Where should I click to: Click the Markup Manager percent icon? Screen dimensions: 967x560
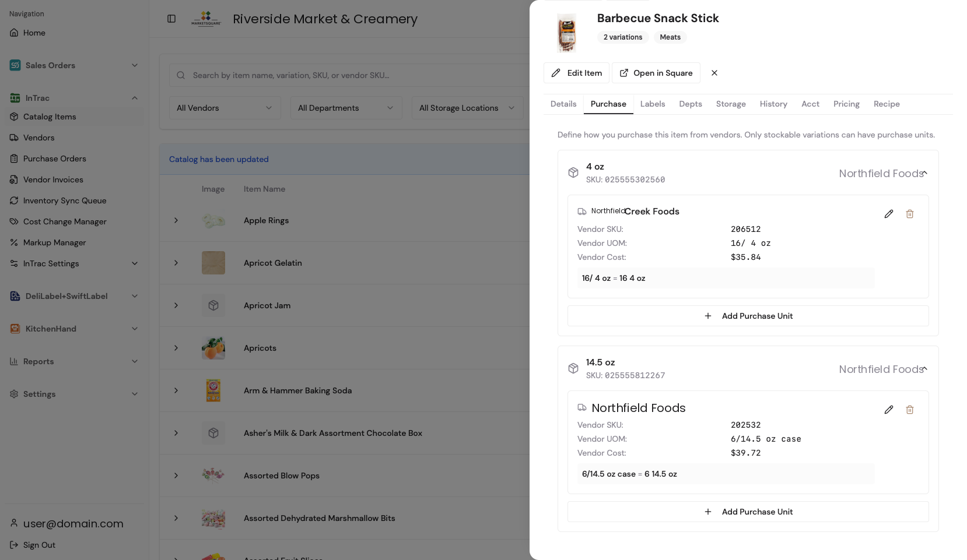point(14,242)
